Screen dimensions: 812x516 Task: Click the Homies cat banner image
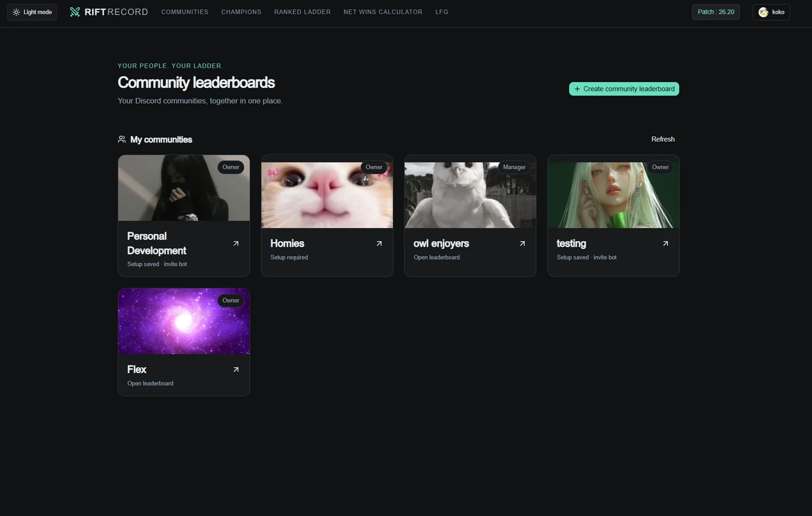pyautogui.click(x=327, y=195)
